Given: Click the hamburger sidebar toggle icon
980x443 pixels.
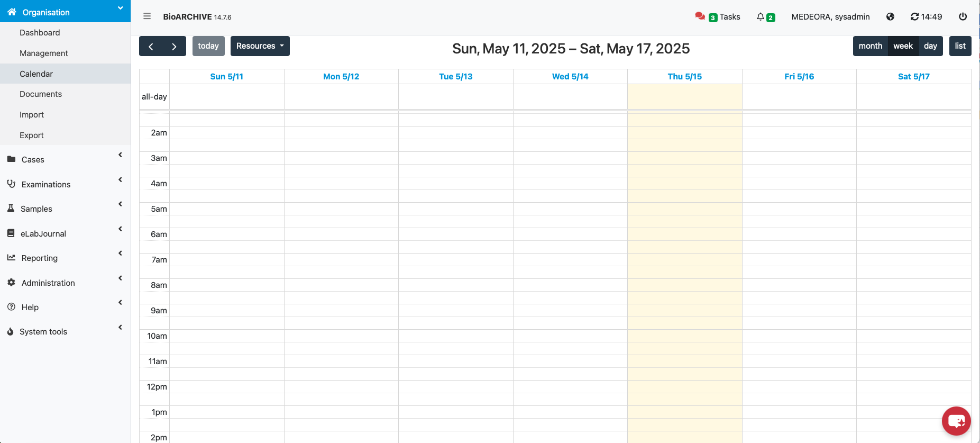Looking at the screenshot, I should [x=147, y=16].
